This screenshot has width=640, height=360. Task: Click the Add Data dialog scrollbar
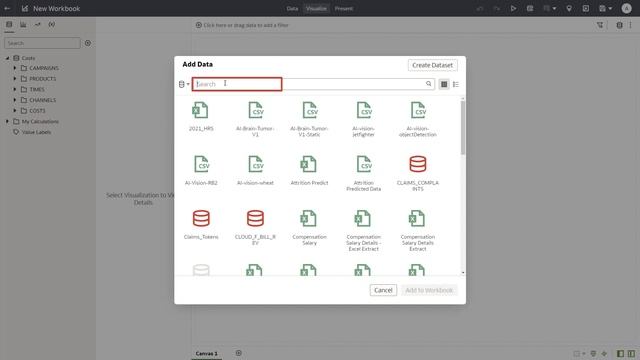pyautogui.click(x=462, y=127)
